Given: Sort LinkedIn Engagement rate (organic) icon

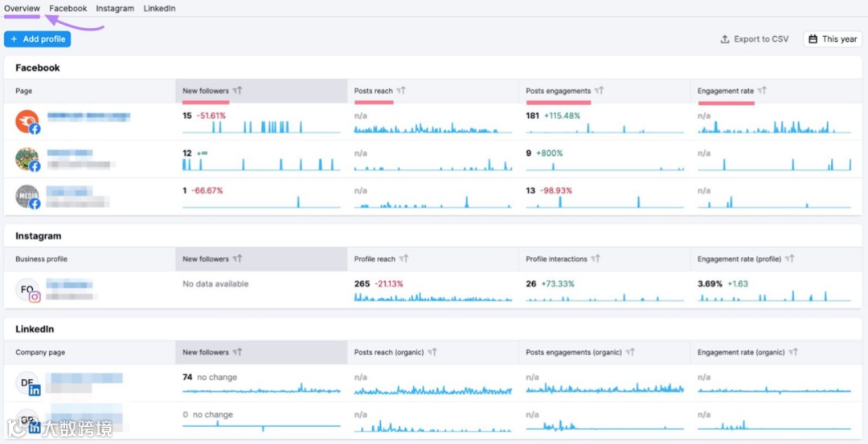Looking at the screenshot, I should tap(793, 352).
